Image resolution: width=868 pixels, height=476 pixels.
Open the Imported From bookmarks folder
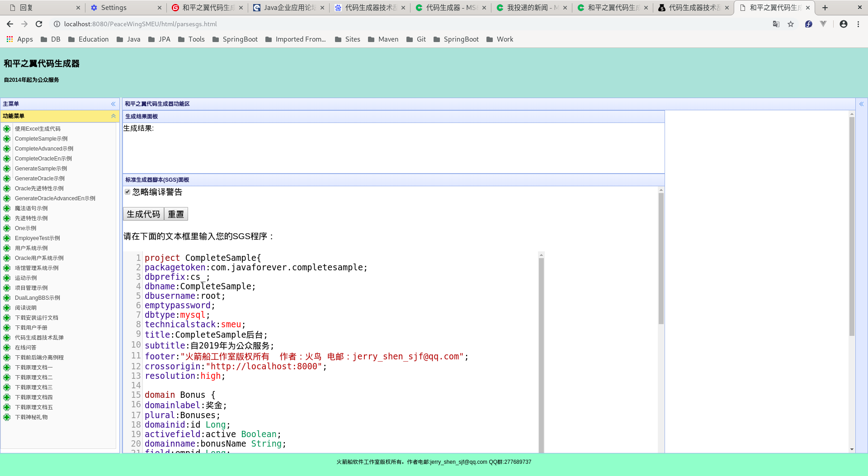(296, 39)
